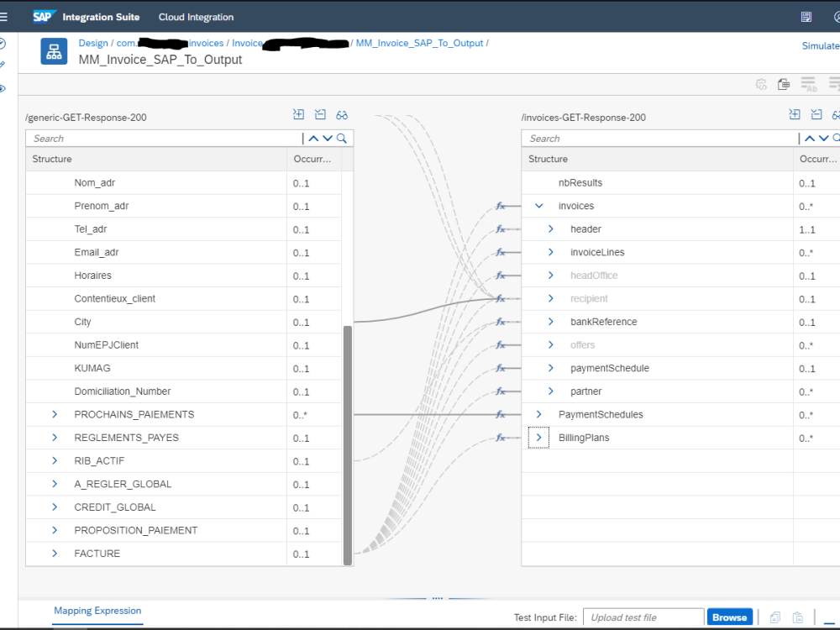Click inside the Upload test file input field
Image resolution: width=840 pixels, height=630 pixels.
click(643, 617)
